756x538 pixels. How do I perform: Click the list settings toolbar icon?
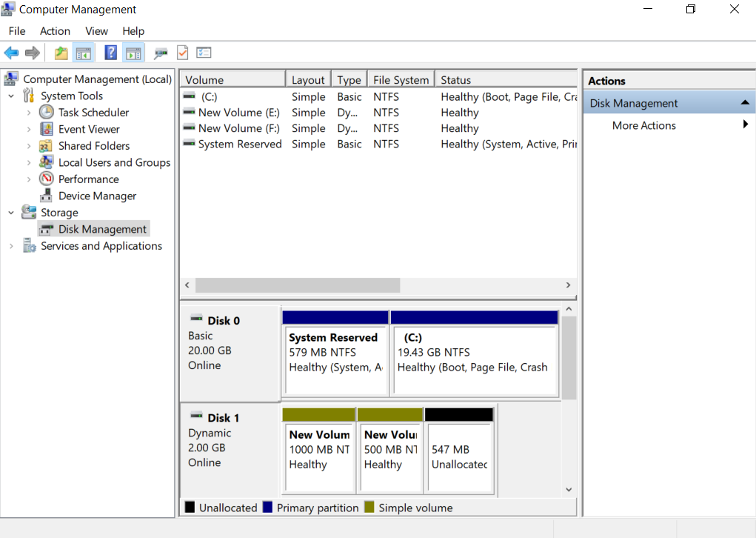(x=204, y=53)
